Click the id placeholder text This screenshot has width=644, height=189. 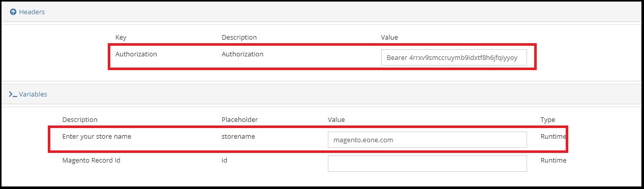(225, 160)
